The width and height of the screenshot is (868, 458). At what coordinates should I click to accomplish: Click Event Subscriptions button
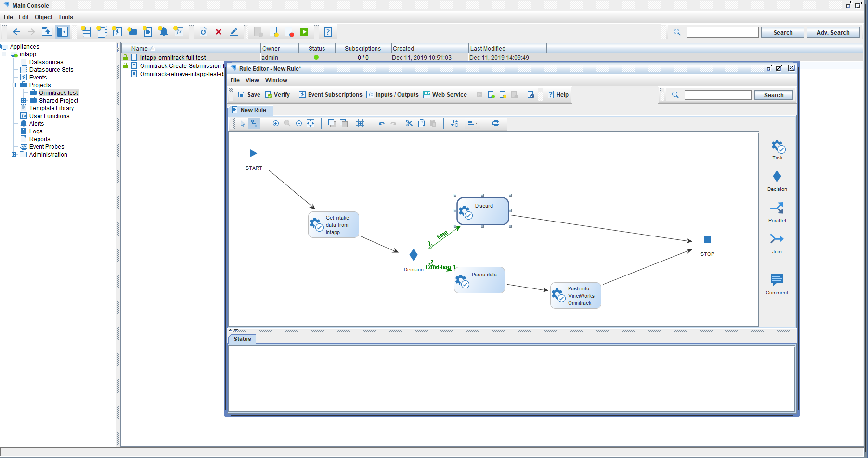pyautogui.click(x=330, y=95)
